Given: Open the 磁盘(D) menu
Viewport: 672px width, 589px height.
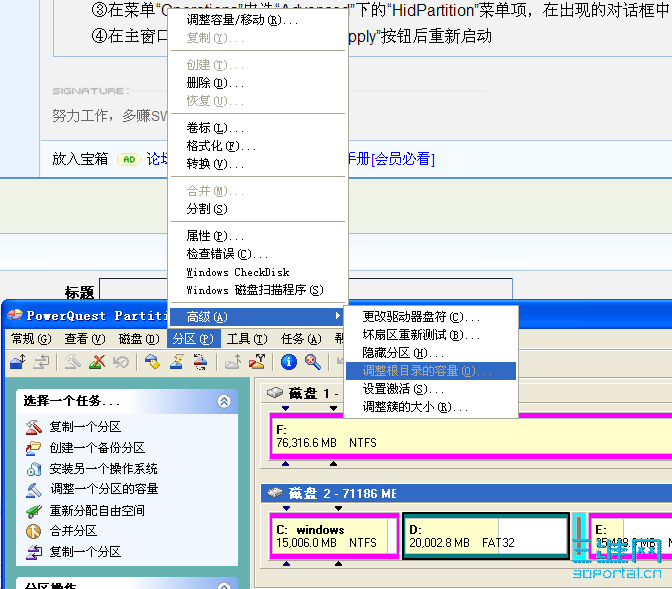Looking at the screenshot, I should pos(139,339).
